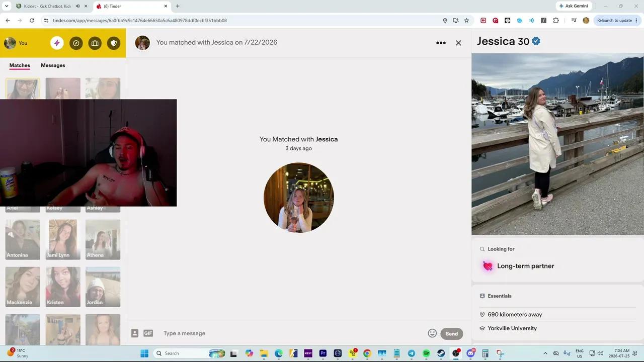
Task: Bookmark this page with star icon
Action: pos(466,21)
